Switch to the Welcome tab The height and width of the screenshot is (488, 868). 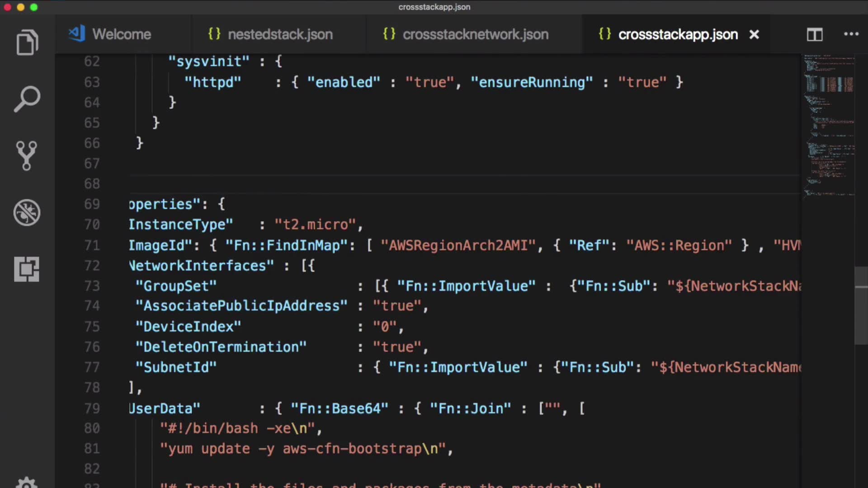pyautogui.click(x=121, y=34)
